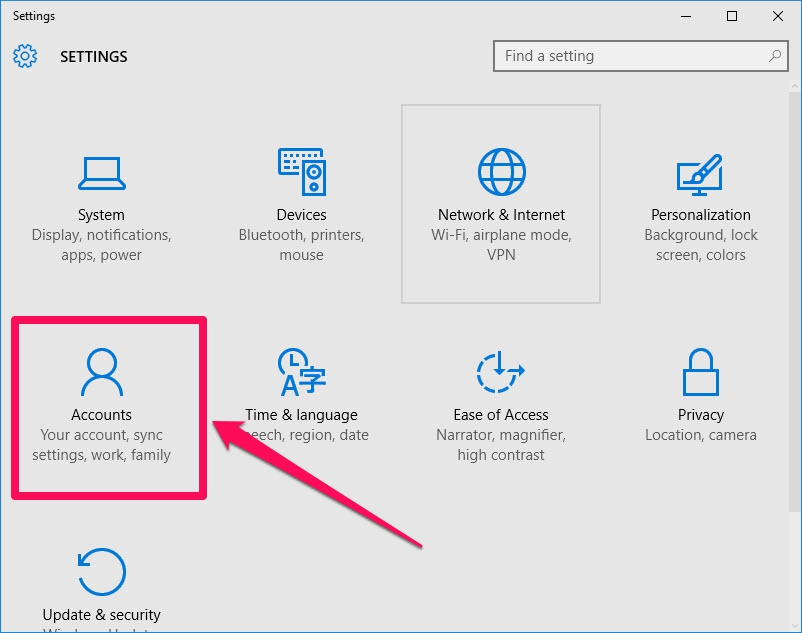
Task: Click the search magnifier icon
Action: pyautogui.click(x=775, y=56)
